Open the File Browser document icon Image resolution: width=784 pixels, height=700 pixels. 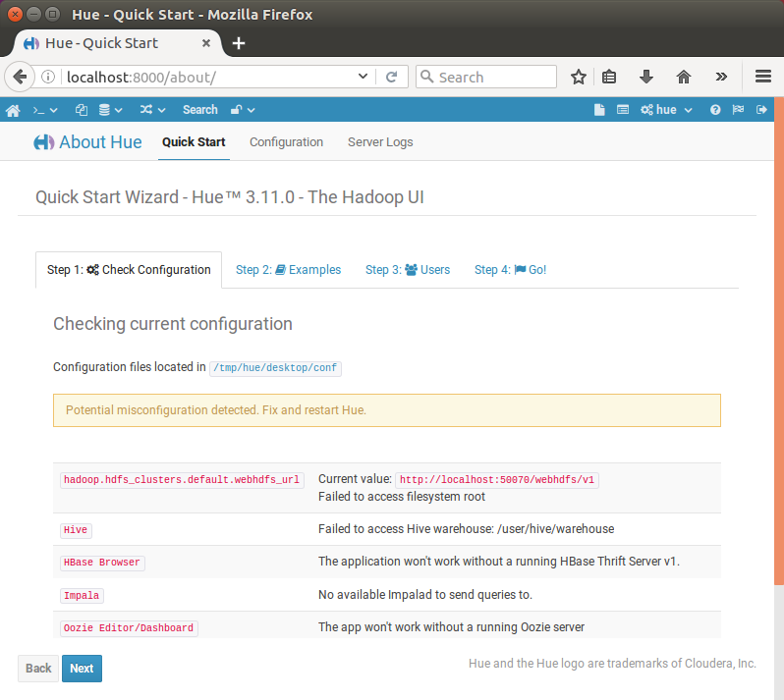pyautogui.click(x=599, y=110)
